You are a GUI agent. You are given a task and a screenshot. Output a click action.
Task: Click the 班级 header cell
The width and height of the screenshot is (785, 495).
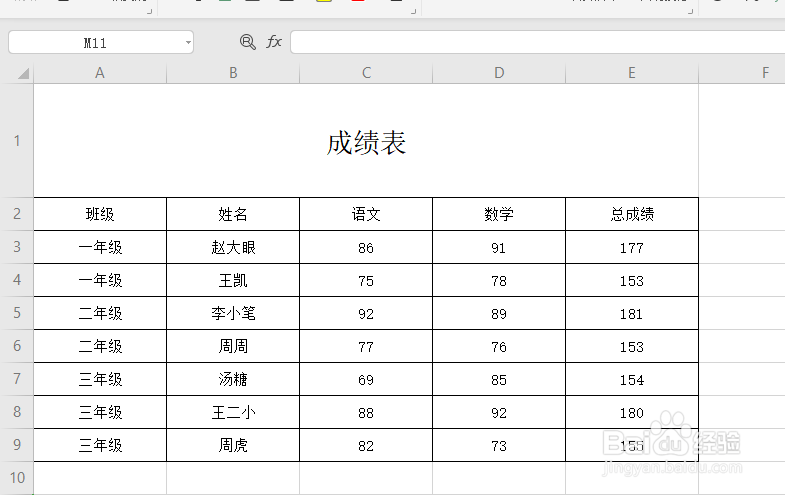coord(100,214)
